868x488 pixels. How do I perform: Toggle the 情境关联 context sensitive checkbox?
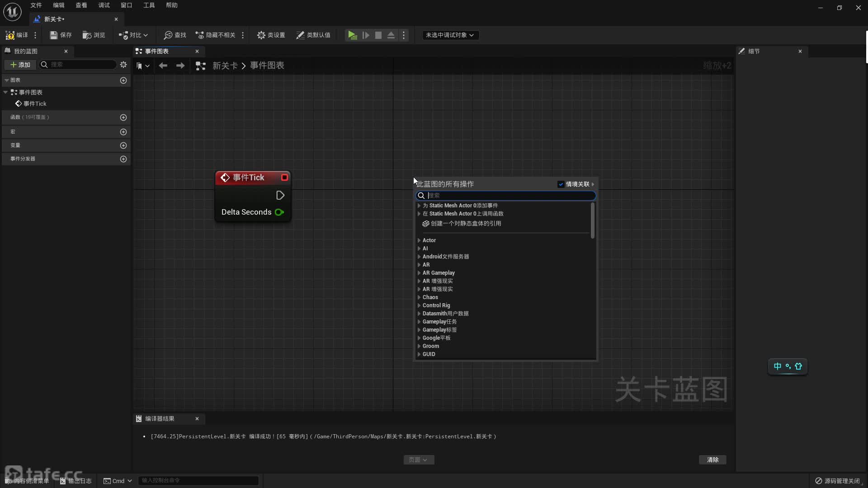tap(561, 184)
